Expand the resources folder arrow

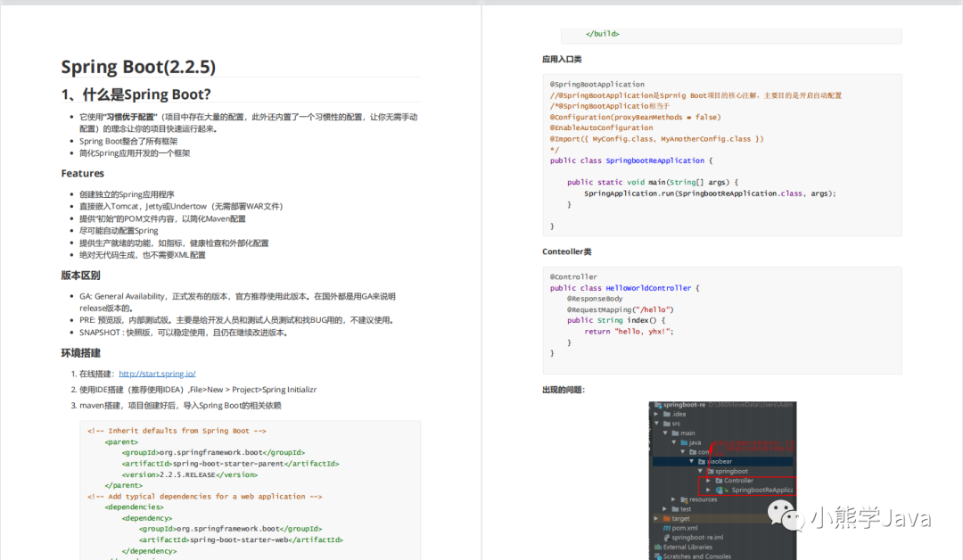673,500
